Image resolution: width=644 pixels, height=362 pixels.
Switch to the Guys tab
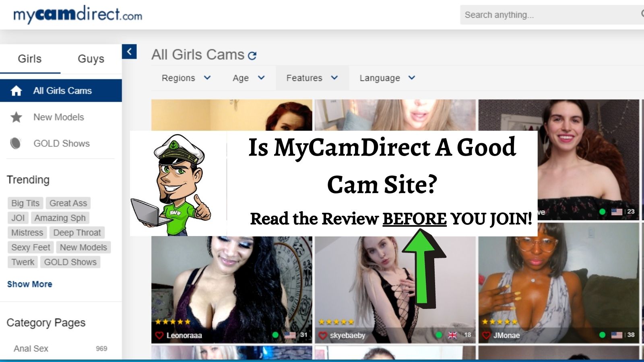(91, 59)
